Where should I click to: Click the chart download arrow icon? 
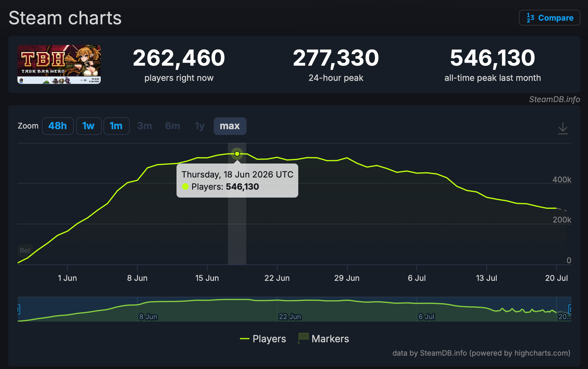(x=563, y=128)
